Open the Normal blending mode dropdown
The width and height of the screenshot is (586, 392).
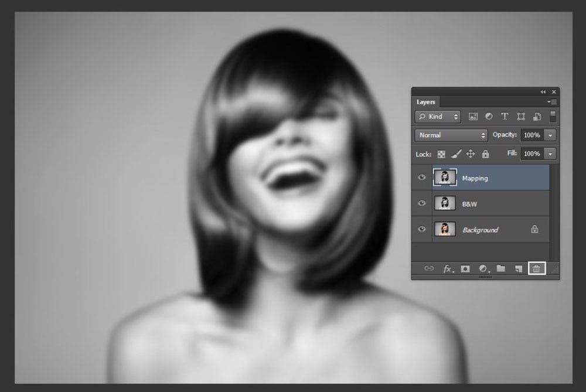[x=451, y=135]
